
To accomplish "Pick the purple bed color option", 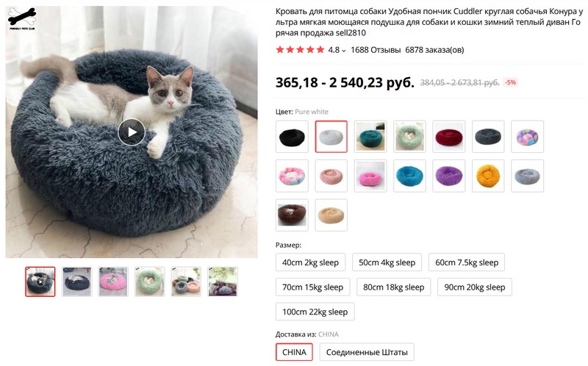I will click(449, 176).
